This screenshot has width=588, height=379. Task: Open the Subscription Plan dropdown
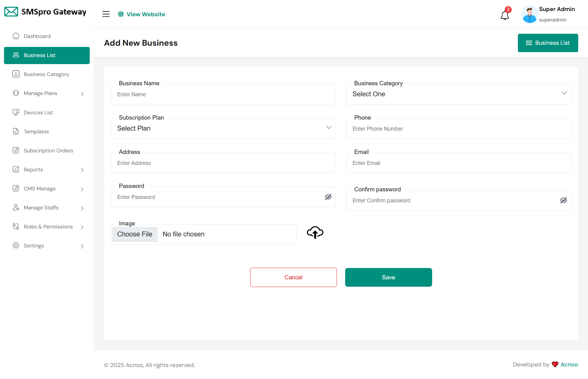pos(223,128)
